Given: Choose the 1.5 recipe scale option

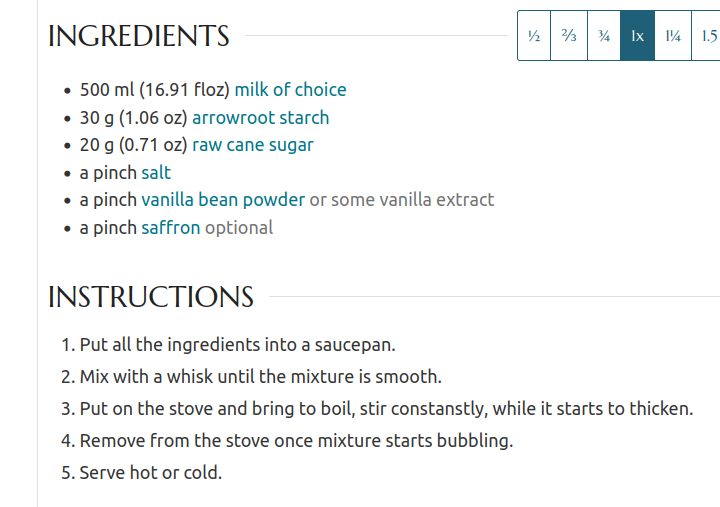Looking at the screenshot, I should 706,36.
